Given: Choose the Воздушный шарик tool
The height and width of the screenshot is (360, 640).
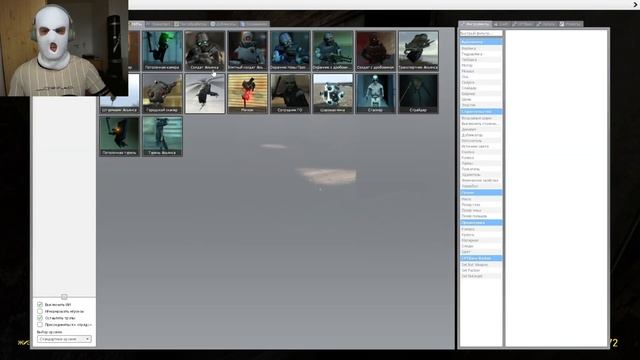Looking at the screenshot, I should pos(481,118).
